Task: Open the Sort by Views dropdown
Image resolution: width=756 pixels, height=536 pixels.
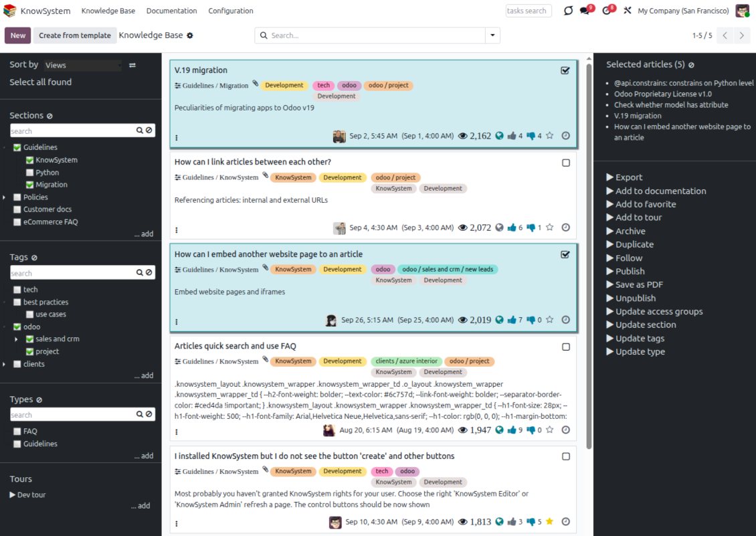Action: pyautogui.click(x=83, y=65)
